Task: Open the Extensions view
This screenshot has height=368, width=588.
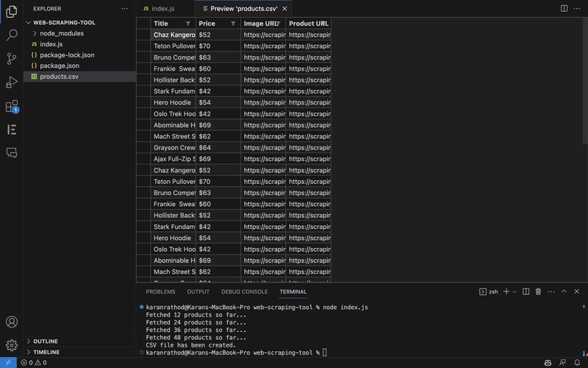Action: click(x=12, y=106)
